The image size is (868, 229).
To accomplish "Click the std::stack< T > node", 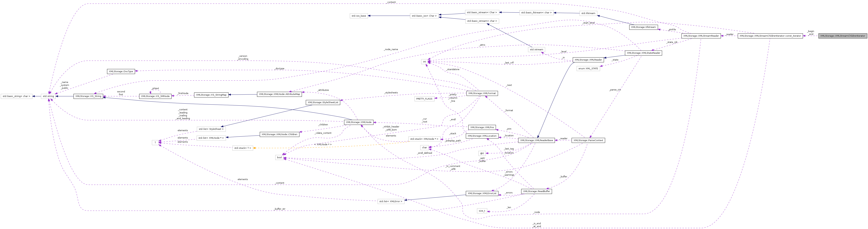I will point(243,148).
